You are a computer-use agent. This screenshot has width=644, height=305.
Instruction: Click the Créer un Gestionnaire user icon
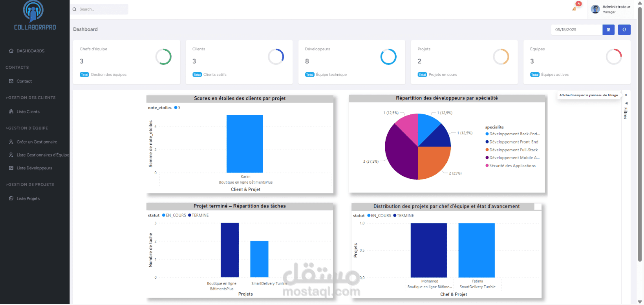[11, 142]
